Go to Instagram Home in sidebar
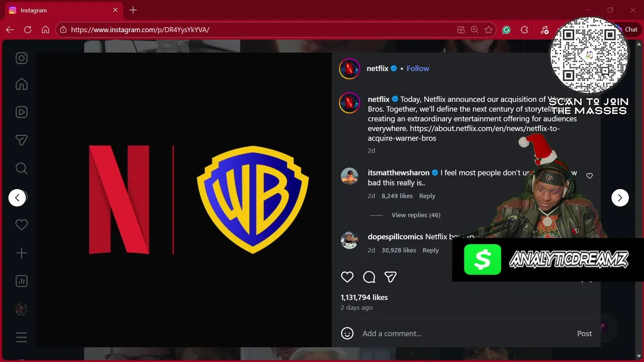The height and width of the screenshot is (362, 644). point(21,84)
